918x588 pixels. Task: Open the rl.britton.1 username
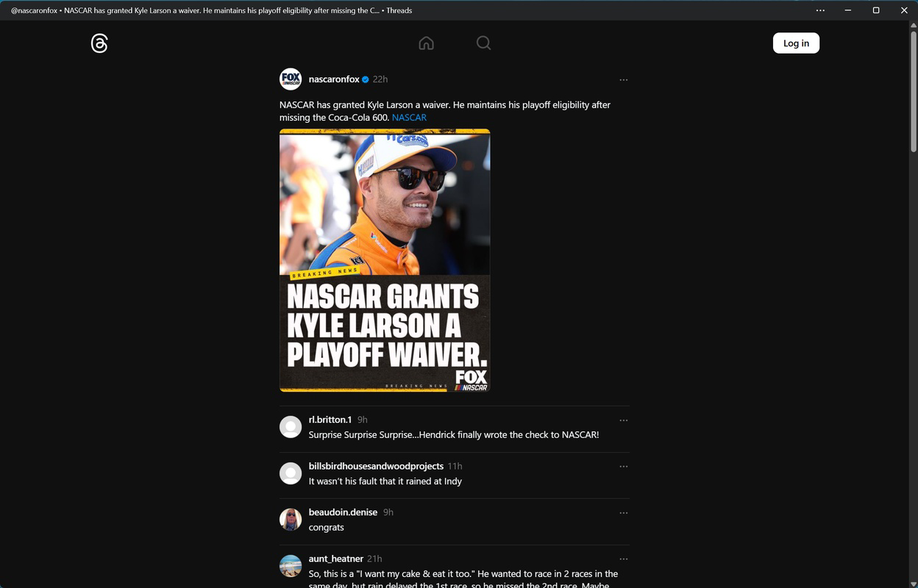(330, 420)
